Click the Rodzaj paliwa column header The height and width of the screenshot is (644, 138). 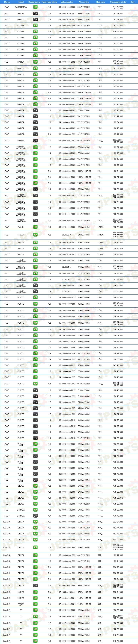click(x=34, y=2)
